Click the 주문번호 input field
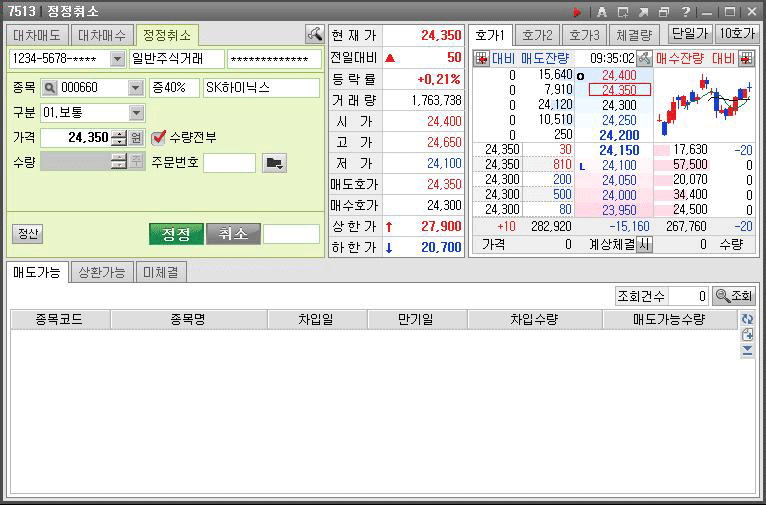 [229, 163]
